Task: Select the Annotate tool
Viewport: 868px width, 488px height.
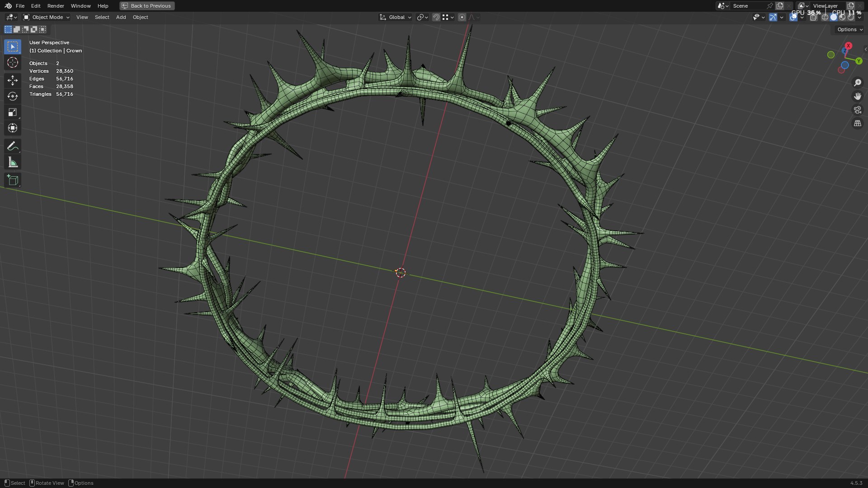Action: pos(13,146)
